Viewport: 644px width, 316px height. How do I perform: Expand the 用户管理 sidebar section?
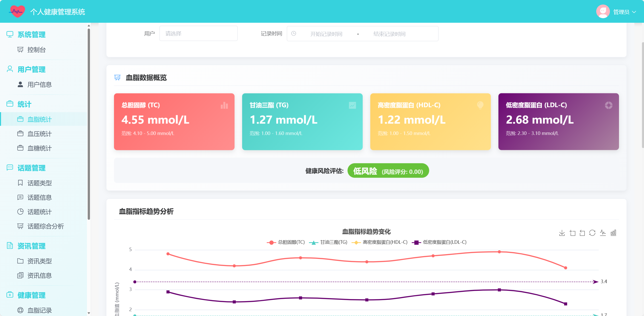[x=43, y=69]
